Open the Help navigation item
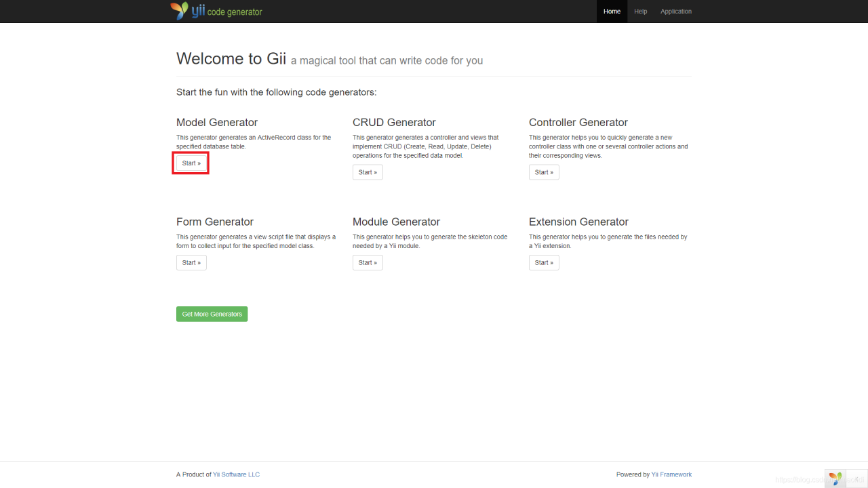Viewport: 868px width, 488px height. [x=640, y=12]
